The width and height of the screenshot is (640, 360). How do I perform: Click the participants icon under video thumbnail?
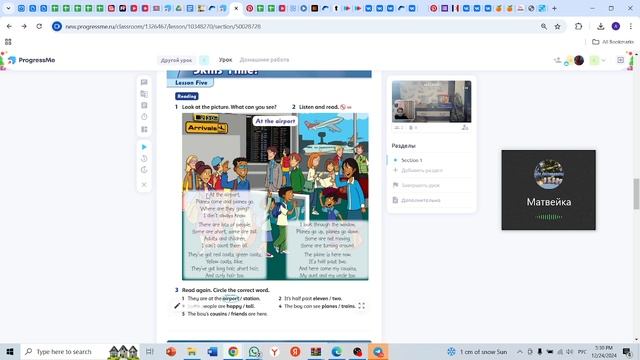pyautogui.click(x=399, y=128)
